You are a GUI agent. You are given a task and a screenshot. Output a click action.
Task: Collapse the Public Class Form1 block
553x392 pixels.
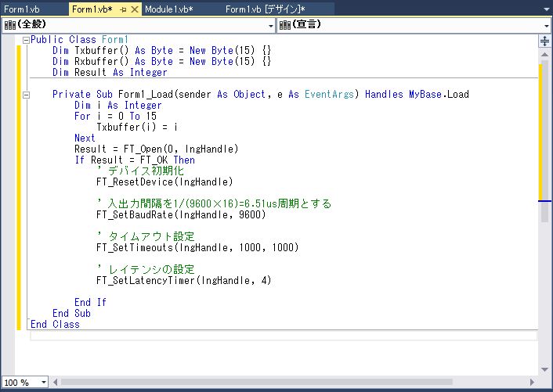click(26, 40)
